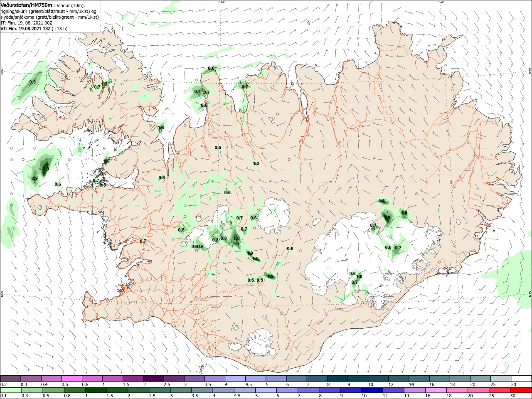The image size is (532, 399).
Task: Pick the upper legend swatch starting at 1.5
Action: [x=133, y=379]
